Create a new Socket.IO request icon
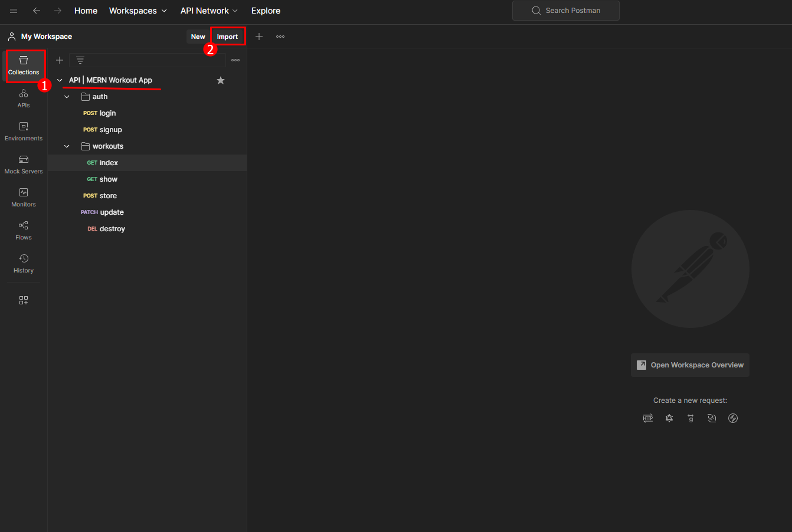This screenshot has height=532, width=792. coord(733,418)
